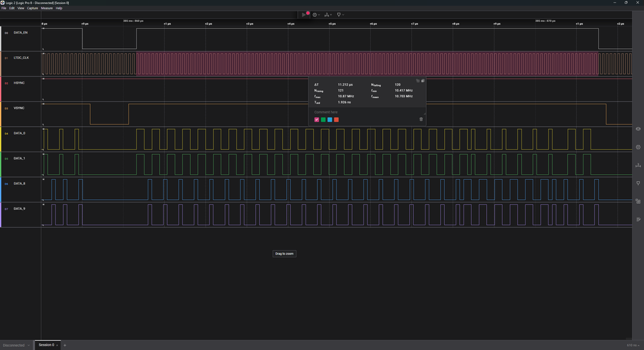Open the measurements ruler panel in right sidebar

coord(638,165)
